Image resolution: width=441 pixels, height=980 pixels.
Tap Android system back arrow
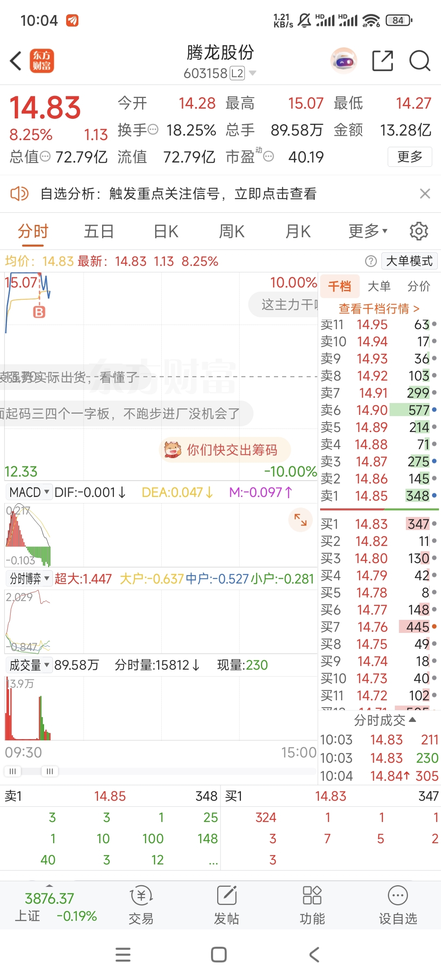[314, 955]
